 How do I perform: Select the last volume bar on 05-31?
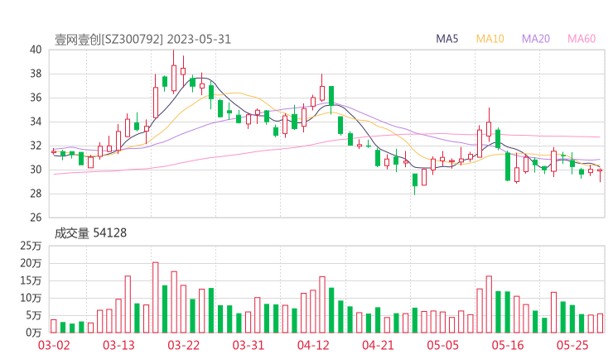[x=600, y=323]
